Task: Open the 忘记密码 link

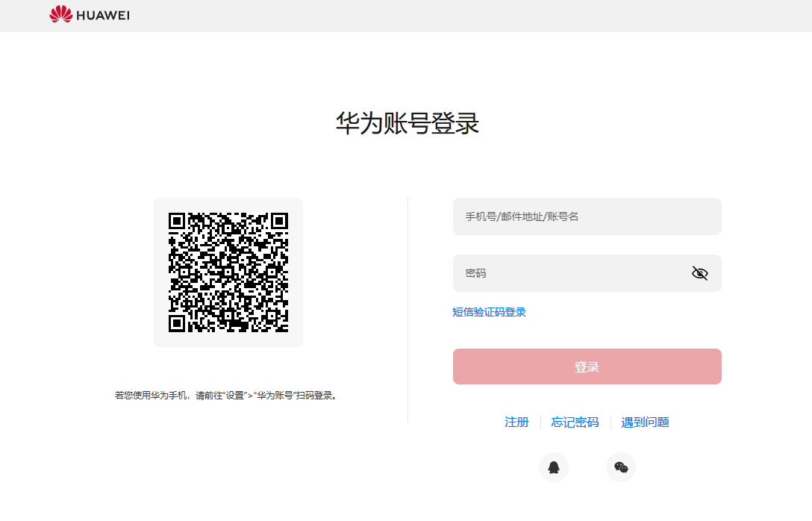Action: 575,422
